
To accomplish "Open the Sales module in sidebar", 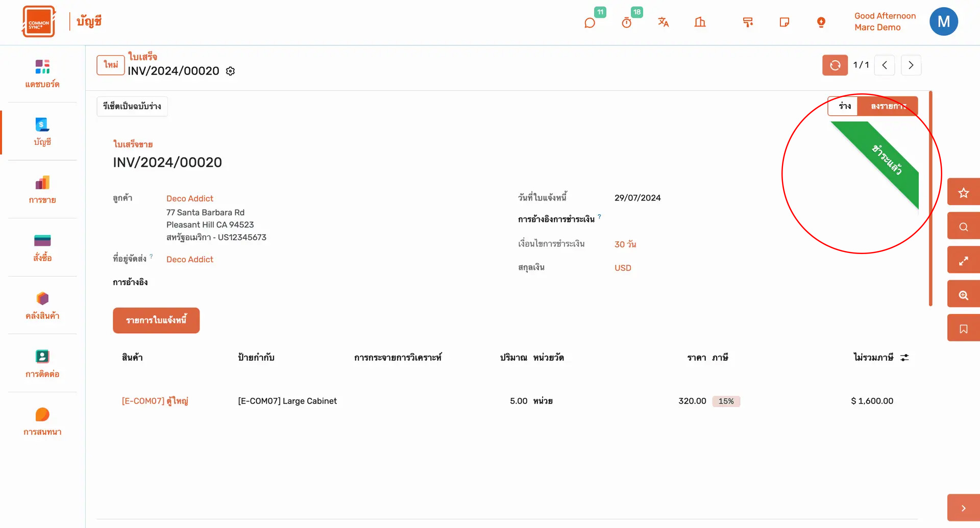I will [42, 189].
